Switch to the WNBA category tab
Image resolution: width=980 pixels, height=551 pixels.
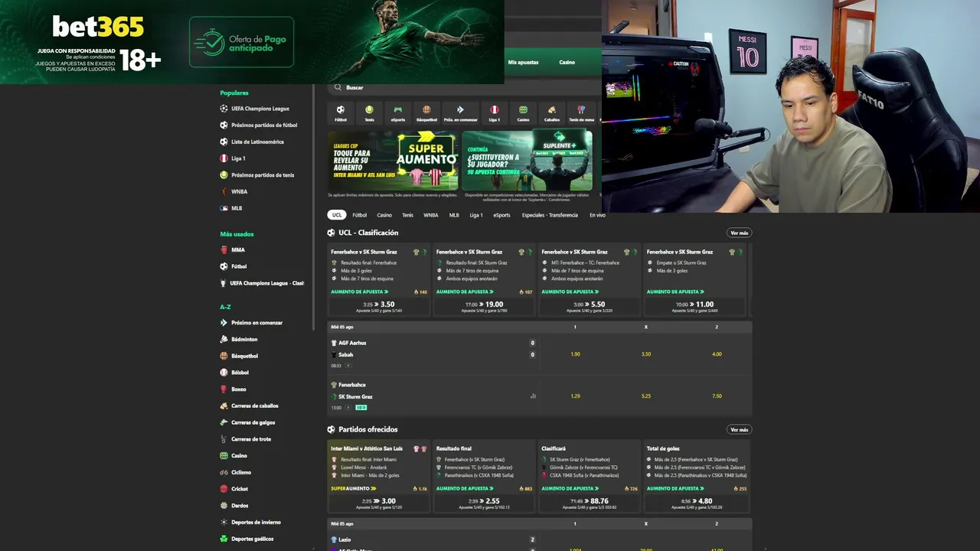[x=431, y=215]
